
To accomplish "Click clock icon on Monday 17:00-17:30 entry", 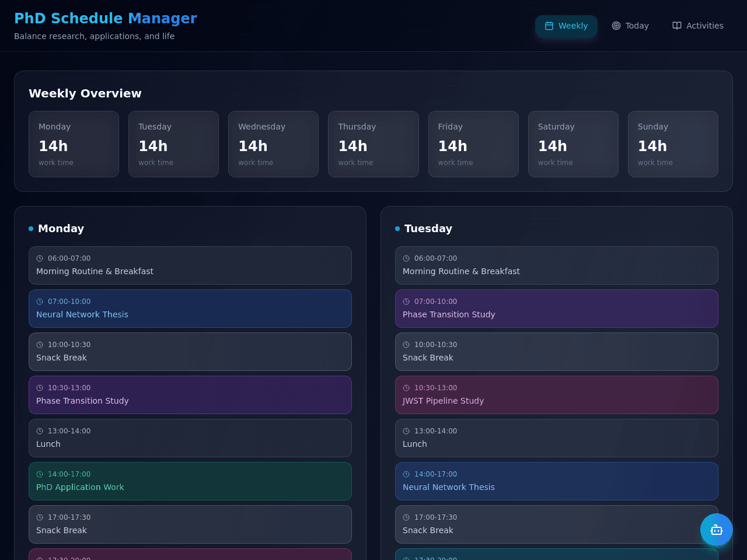I will [40, 517].
